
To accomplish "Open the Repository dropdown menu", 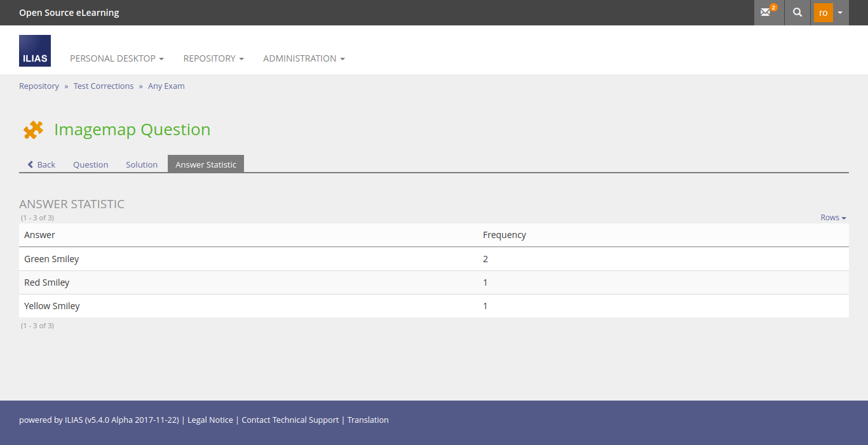I will point(214,58).
